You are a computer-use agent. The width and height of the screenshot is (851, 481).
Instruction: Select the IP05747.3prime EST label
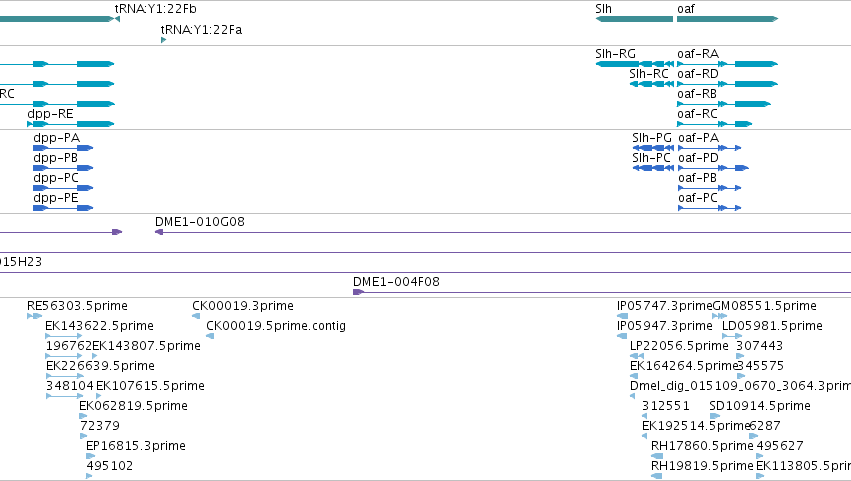664,306
